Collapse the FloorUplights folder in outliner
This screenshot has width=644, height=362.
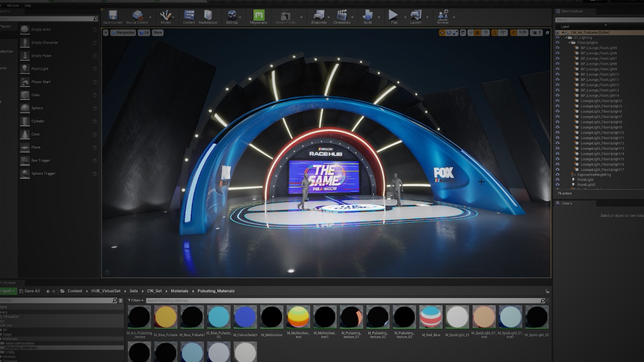(x=570, y=43)
